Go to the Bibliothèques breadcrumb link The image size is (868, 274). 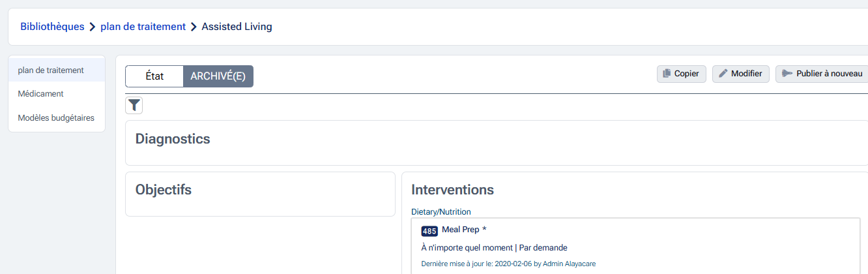(x=52, y=27)
